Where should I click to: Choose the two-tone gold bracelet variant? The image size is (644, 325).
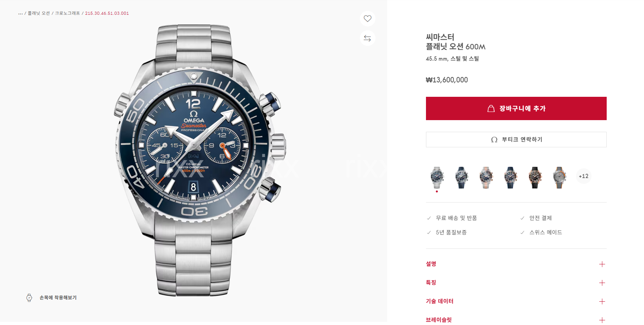click(x=486, y=178)
